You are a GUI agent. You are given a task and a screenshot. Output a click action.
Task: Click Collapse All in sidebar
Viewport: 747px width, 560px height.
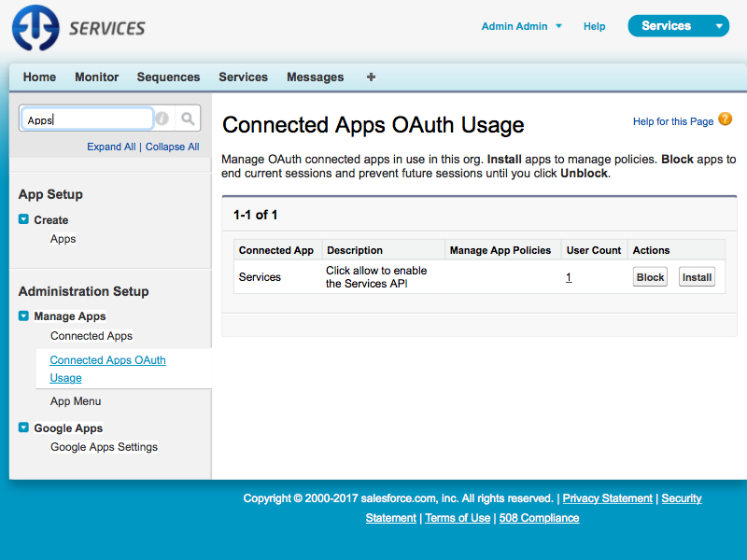click(x=173, y=147)
